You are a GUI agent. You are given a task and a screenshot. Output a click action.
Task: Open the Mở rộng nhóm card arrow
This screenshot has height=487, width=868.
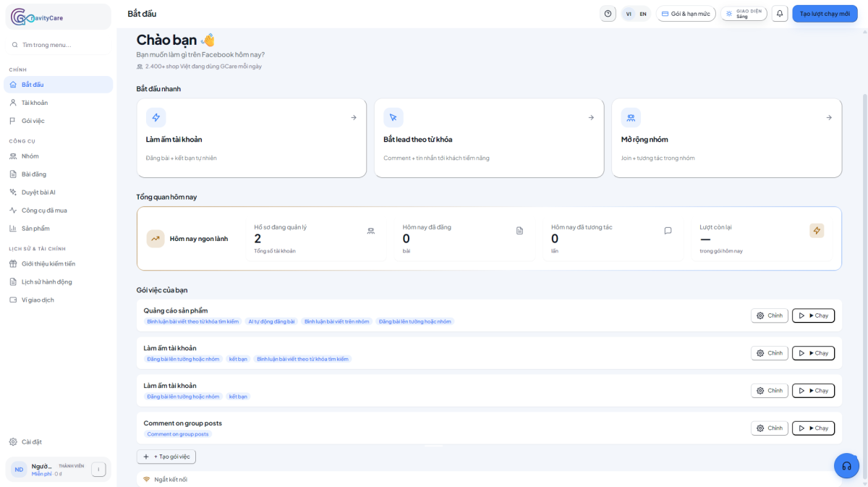click(x=829, y=117)
